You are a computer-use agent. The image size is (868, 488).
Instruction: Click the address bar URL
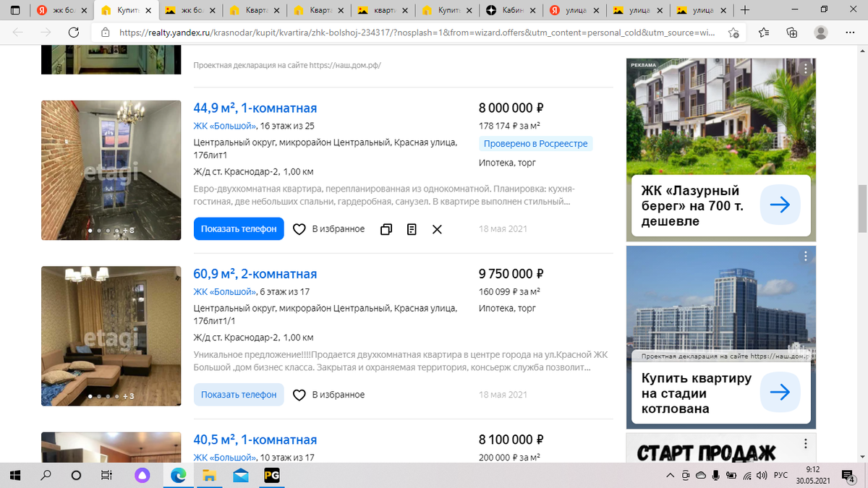point(417,33)
